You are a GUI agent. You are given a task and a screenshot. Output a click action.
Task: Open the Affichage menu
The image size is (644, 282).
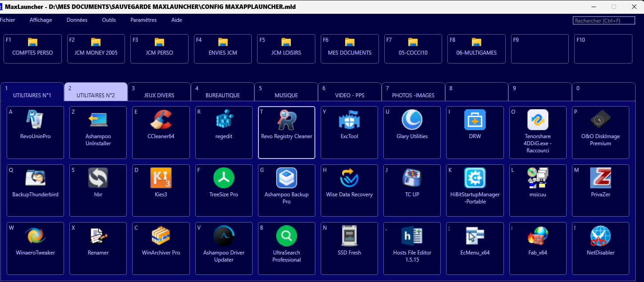coord(41,20)
